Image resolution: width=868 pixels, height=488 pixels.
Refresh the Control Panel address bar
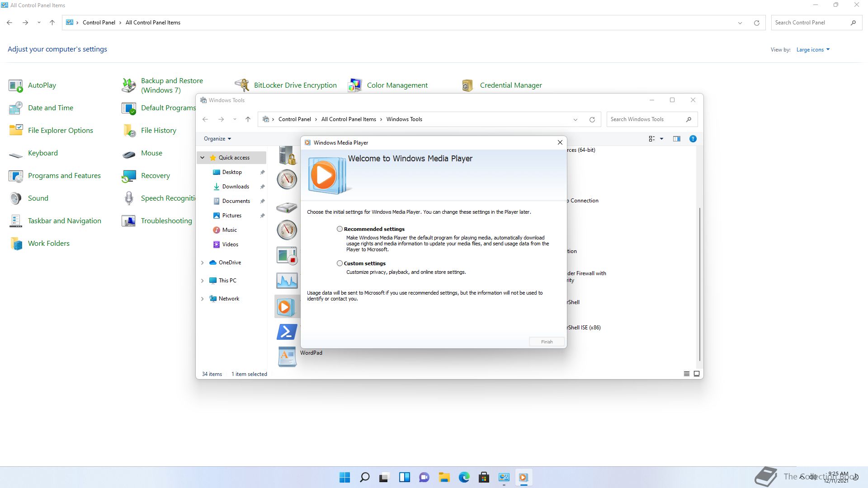click(x=756, y=23)
